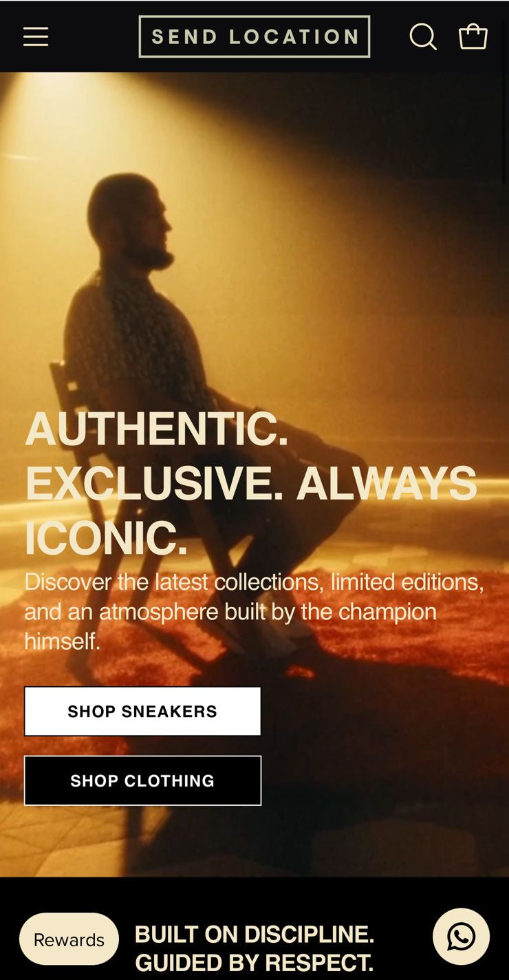Open the search magnifier icon
Screen dimensions: 509x980
(x=423, y=36)
